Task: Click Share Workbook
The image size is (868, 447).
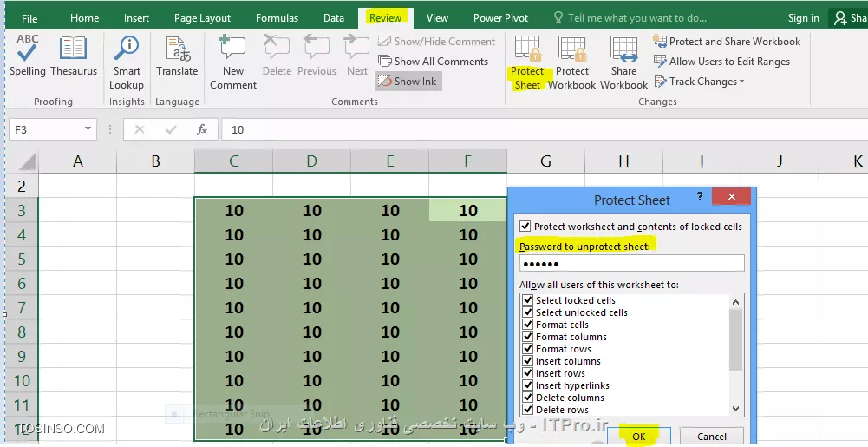Action: click(x=623, y=62)
